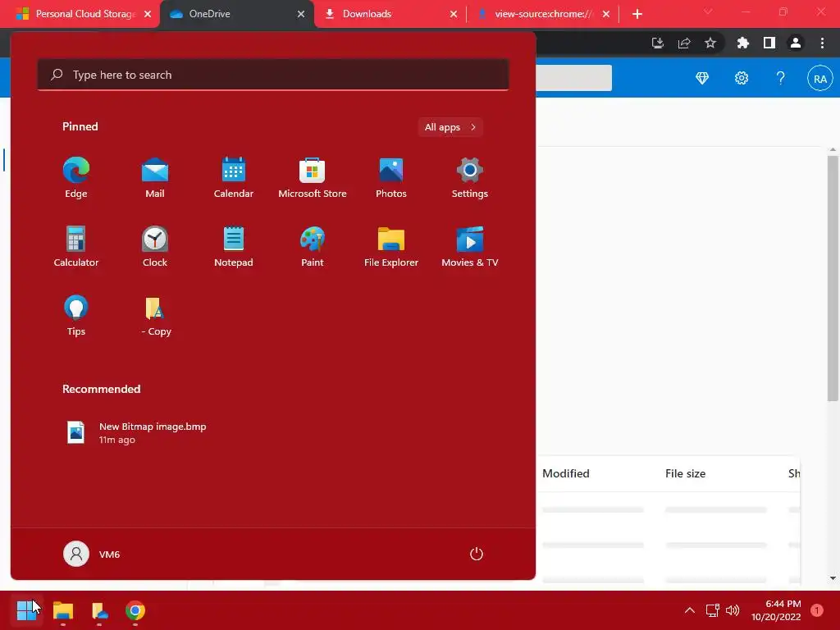Image resolution: width=840 pixels, height=630 pixels.
Task: Expand the All apps list
Action: click(450, 127)
